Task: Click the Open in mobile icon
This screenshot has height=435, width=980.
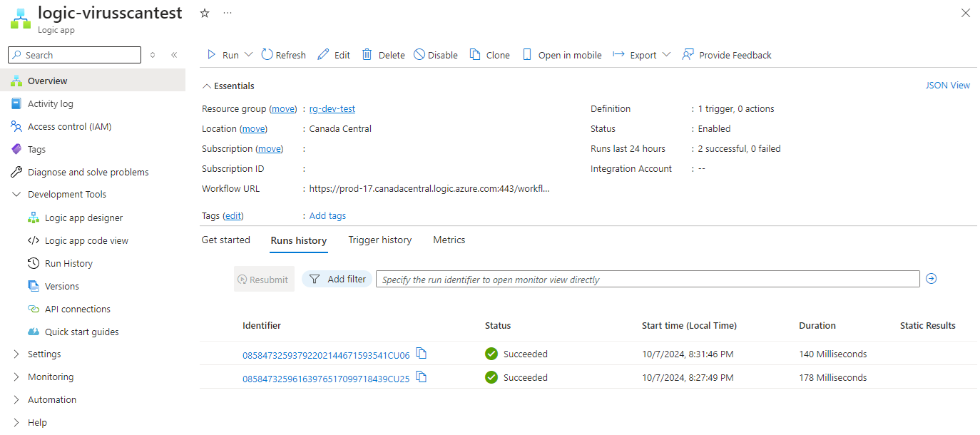Action: click(527, 55)
